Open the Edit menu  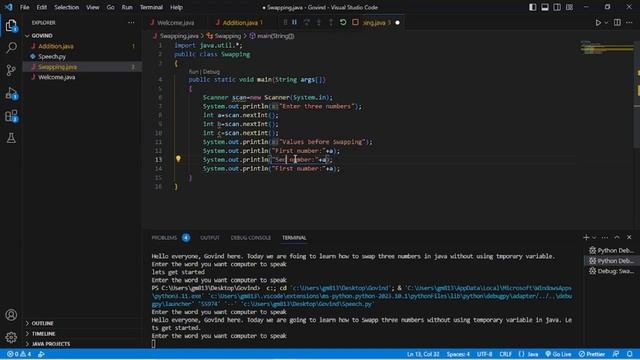(x=42, y=7)
